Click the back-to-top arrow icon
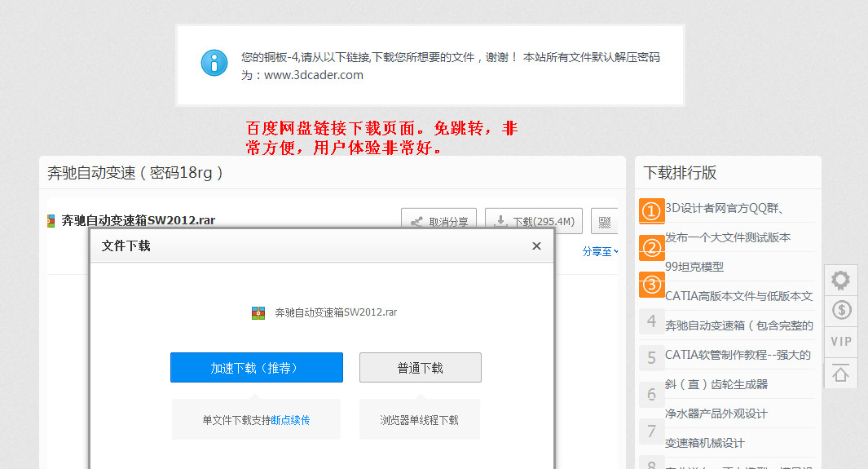The image size is (868, 469). (x=841, y=374)
